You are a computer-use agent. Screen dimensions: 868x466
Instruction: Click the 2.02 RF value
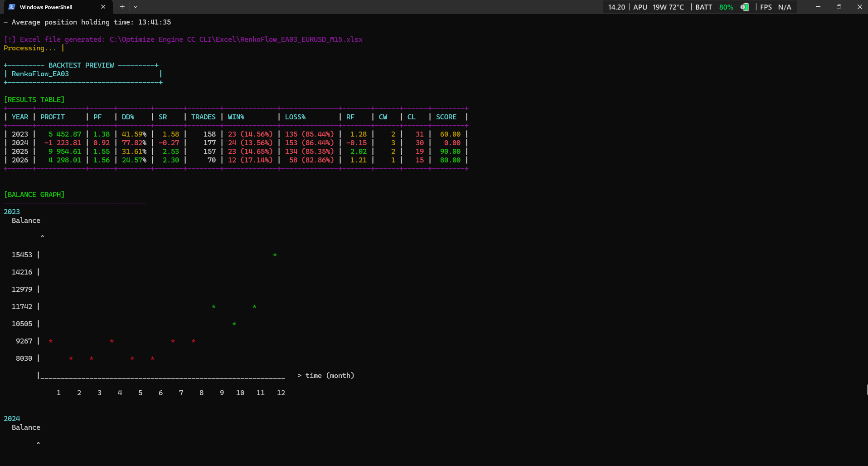click(359, 152)
